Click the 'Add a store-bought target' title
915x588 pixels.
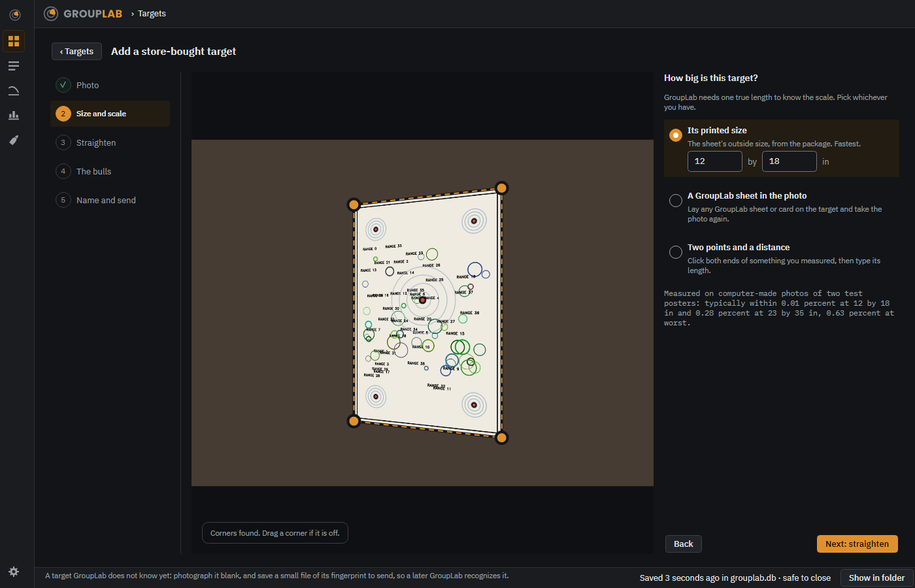tap(173, 51)
